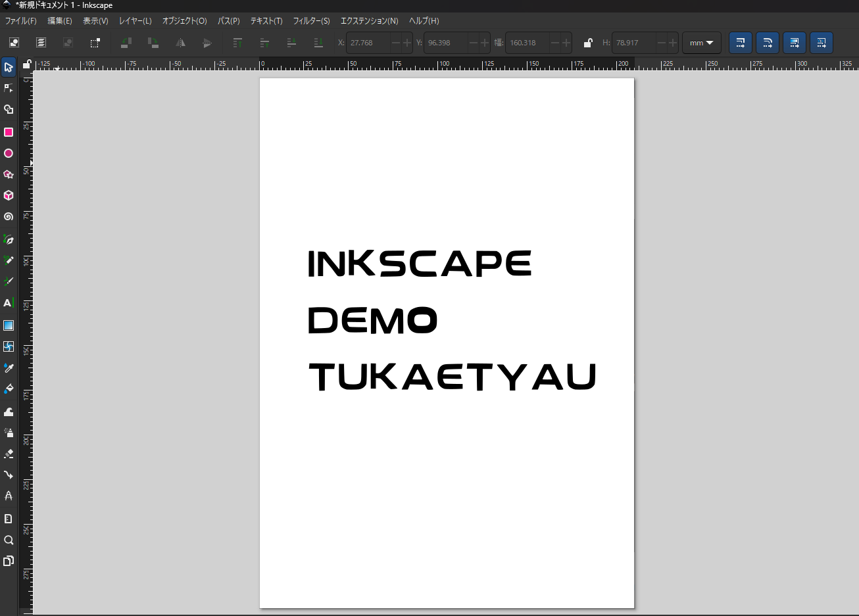
Task: Raise selection to top
Action: tap(238, 43)
